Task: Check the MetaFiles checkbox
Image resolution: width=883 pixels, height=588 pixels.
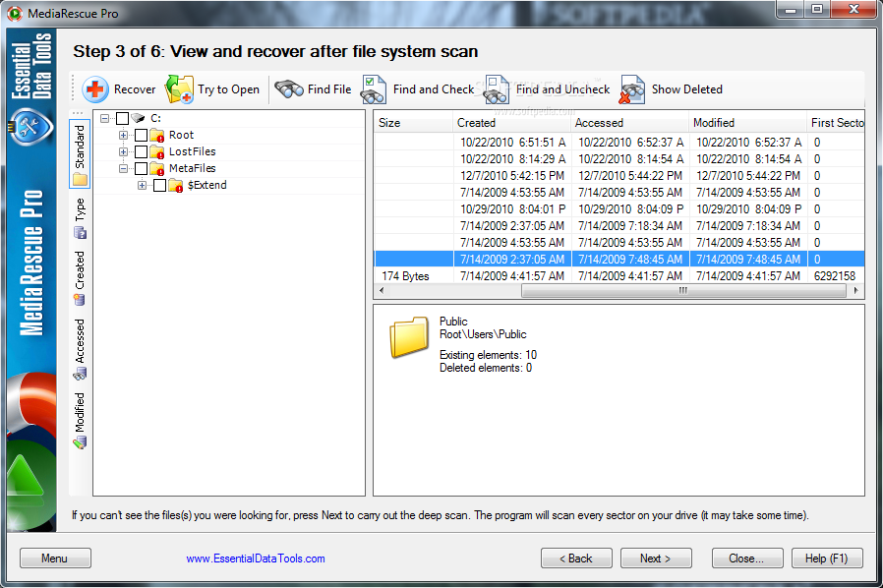Action: pos(141,168)
